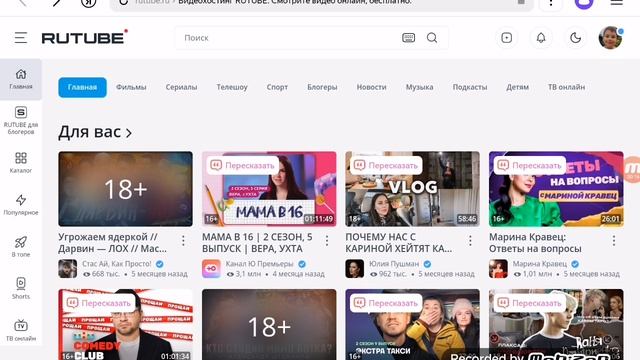The image size is (640, 360).
Task: Select the Новости tab
Action: click(x=371, y=87)
